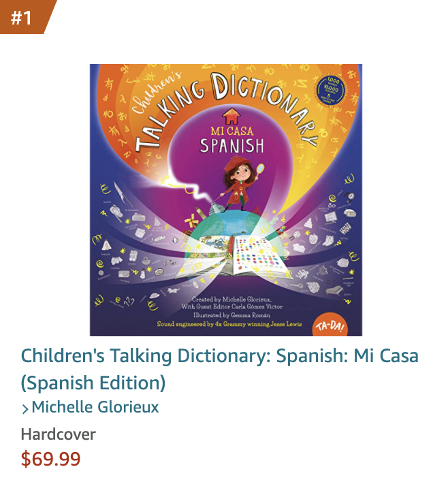Click the $69.99 price
The height and width of the screenshot is (501, 448).
(50, 459)
